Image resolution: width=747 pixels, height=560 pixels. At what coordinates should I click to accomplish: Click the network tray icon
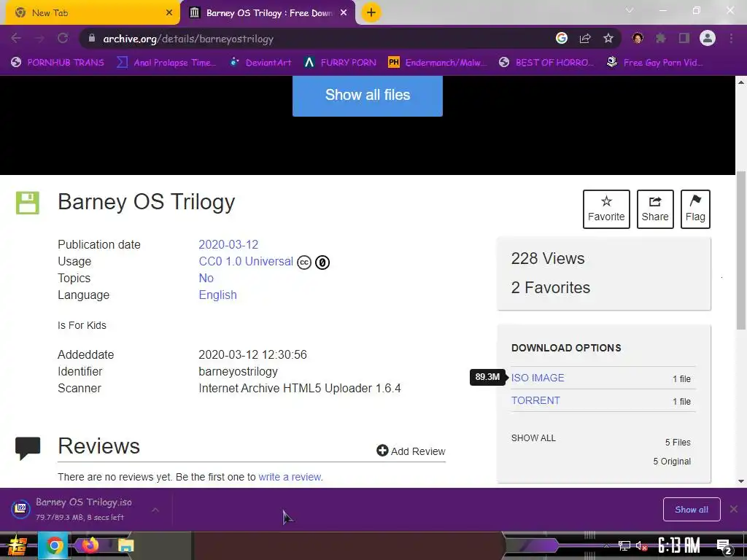[624, 545]
